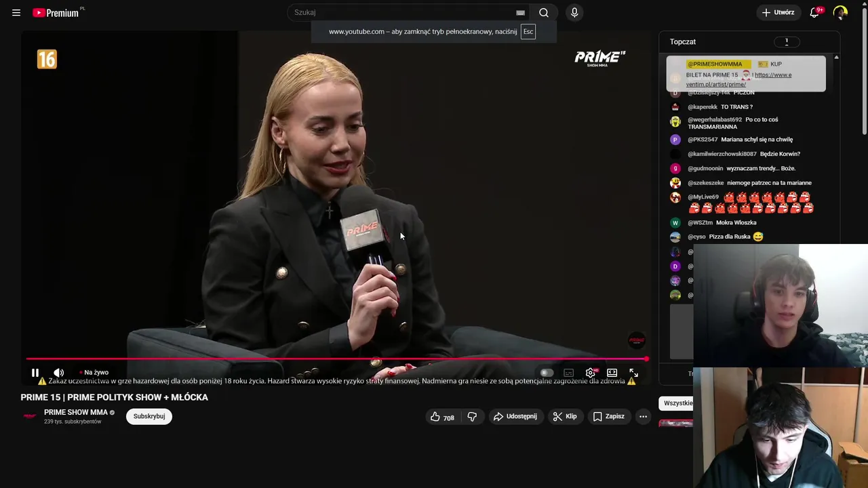Click the "Mariana schyl się na chwilę" message
This screenshot has height=488, width=868.
point(757,140)
